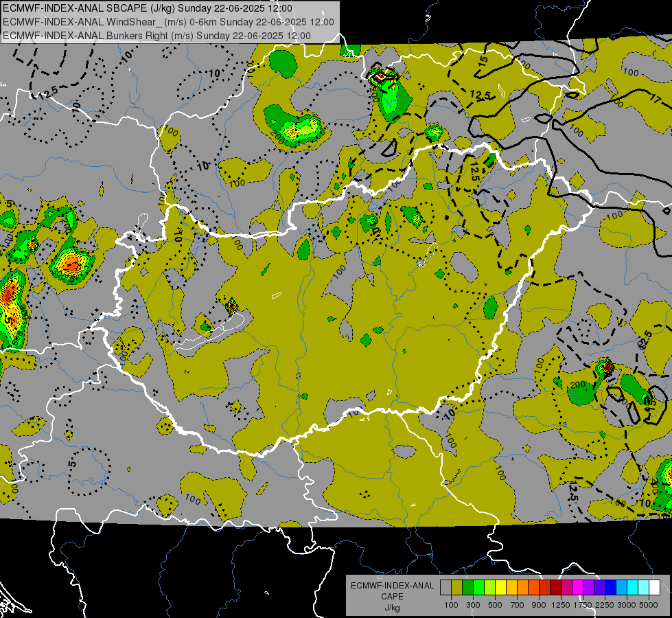
Task: Click the CAPE word in the legend
Action: tap(392, 597)
